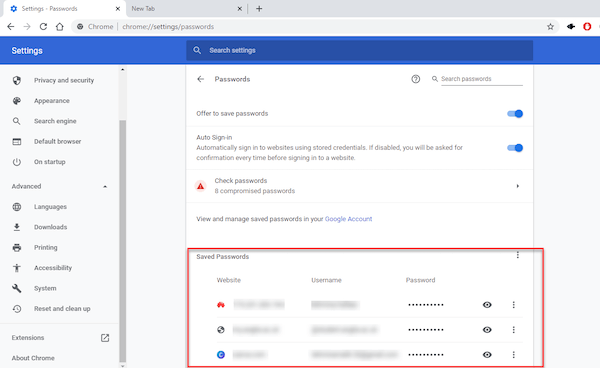The image size is (600, 368).
Task: Show password for third saved entry
Action: click(487, 355)
